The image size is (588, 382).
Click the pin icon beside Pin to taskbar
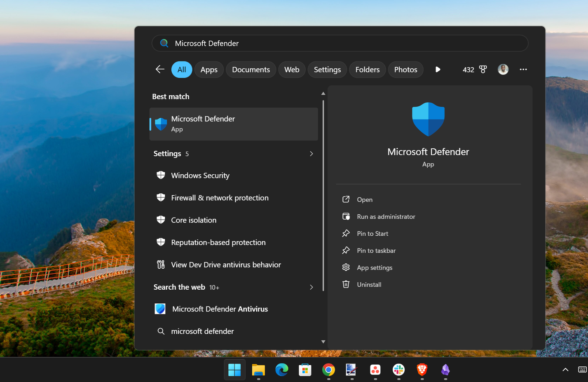346,250
